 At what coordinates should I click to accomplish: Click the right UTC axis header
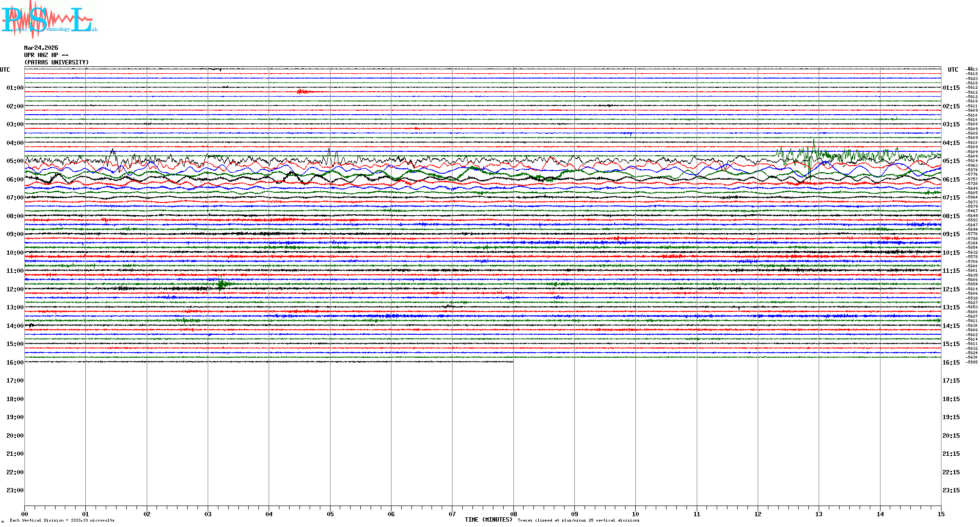click(953, 70)
